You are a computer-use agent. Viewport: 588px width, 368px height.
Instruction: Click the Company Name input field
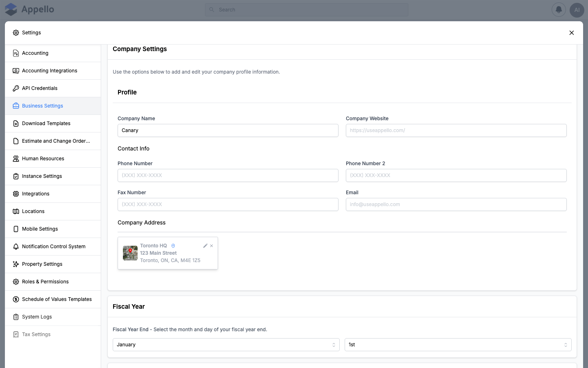[x=228, y=130]
